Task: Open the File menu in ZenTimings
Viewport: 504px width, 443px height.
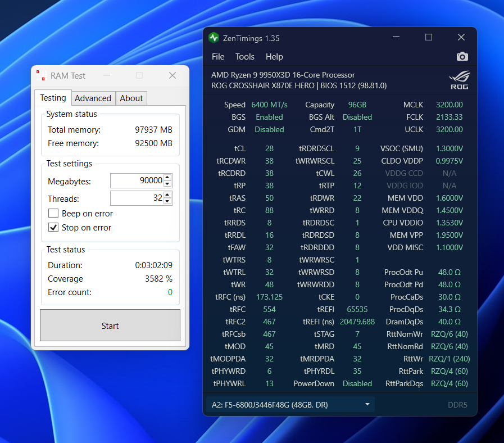Action: pos(218,57)
